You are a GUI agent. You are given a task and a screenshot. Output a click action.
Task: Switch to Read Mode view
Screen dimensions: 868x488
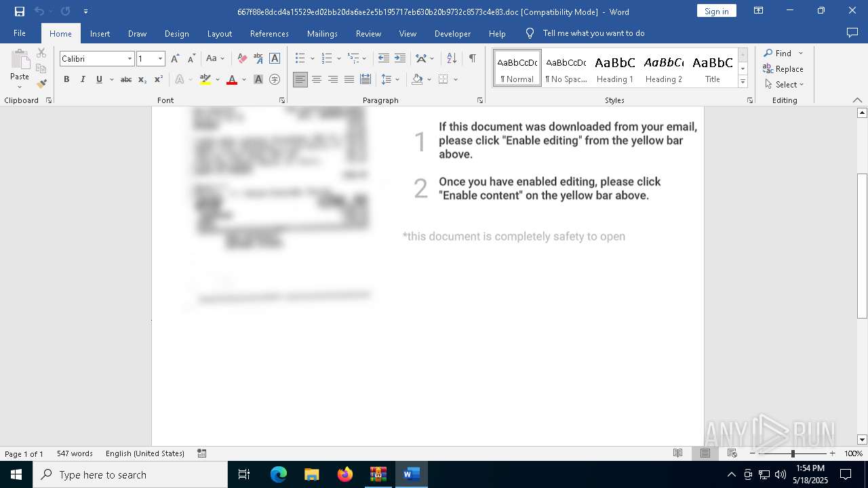pyautogui.click(x=677, y=453)
